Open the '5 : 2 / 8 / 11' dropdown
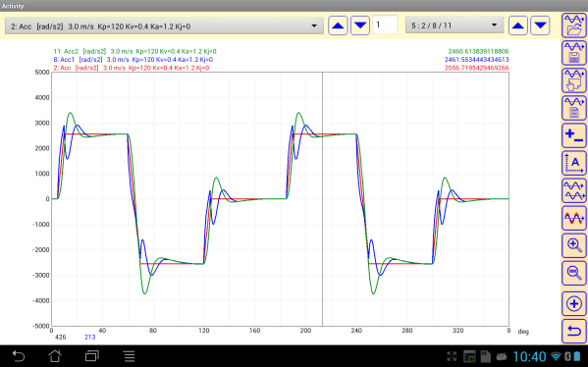Image resolution: width=588 pixels, height=367 pixels. pos(454,26)
